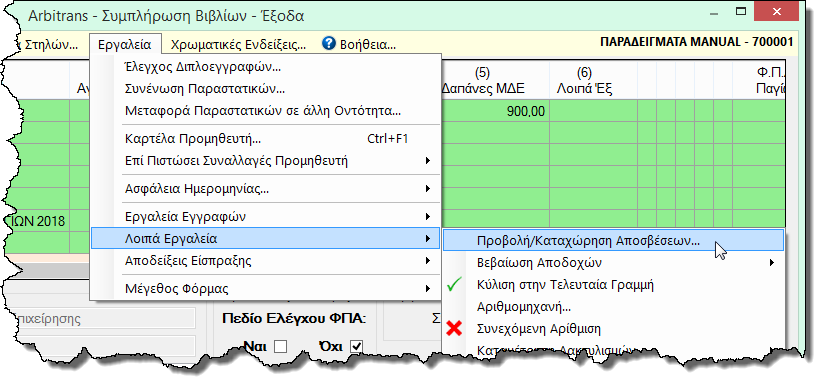The height and width of the screenshot is (377, 814).
Task: Maximize the Arbitrans window
Action: tap(741, 10)
